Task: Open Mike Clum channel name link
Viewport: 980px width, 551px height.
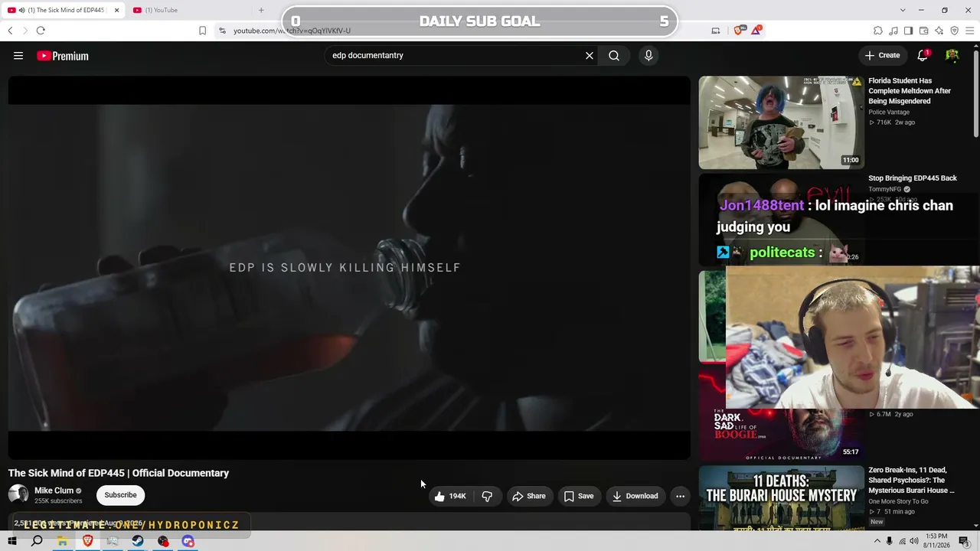Action: [54, 491]
